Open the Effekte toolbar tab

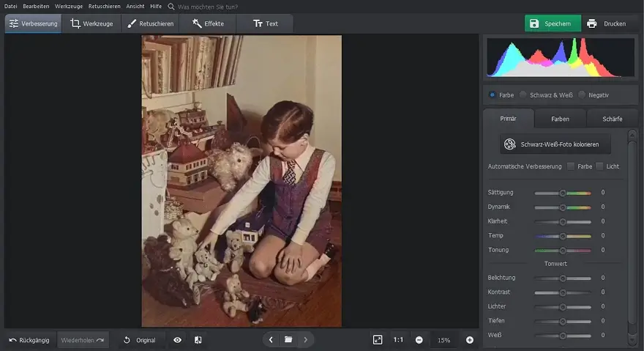208,23
